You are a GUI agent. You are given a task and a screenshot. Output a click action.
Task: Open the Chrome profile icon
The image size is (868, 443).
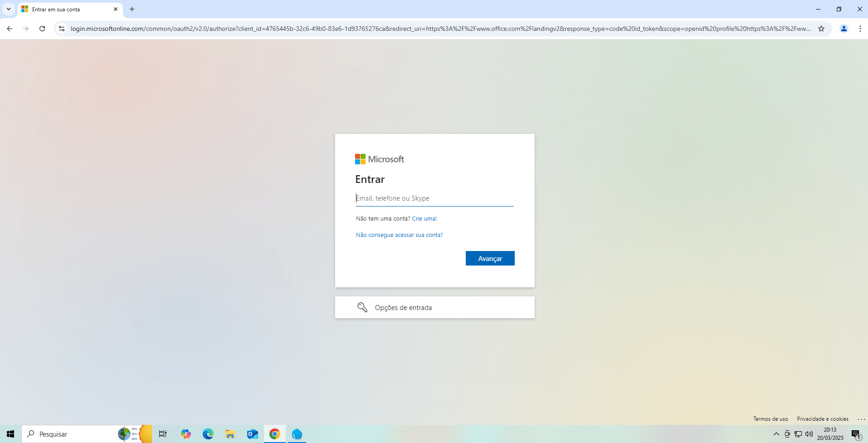coord(844,28)
